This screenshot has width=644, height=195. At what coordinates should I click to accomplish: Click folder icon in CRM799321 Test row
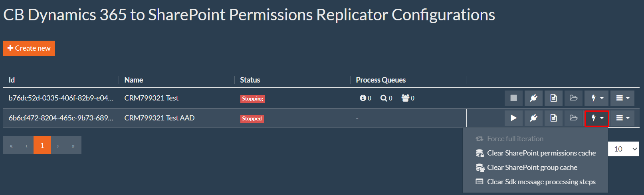click(x=573, y=98)
